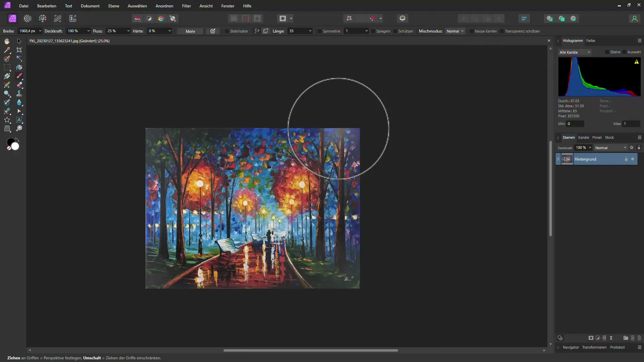Switch to the Kanäle tab
The image size is (644, 362).
tap(584, 137)
